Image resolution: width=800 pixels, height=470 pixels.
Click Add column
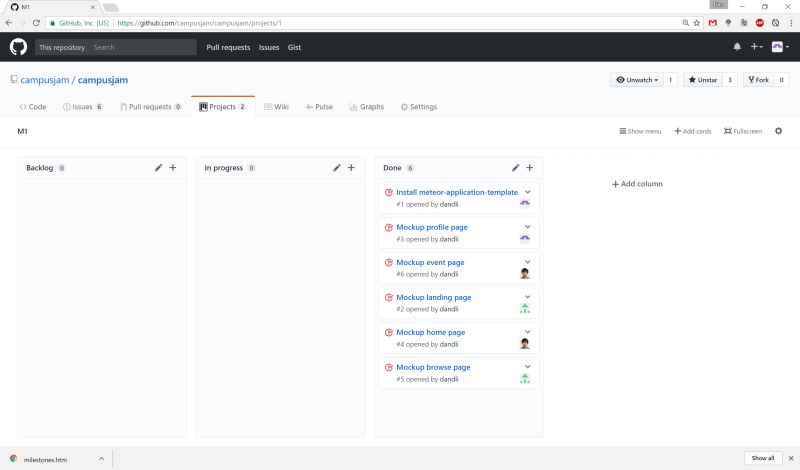[x=637, y=184]
